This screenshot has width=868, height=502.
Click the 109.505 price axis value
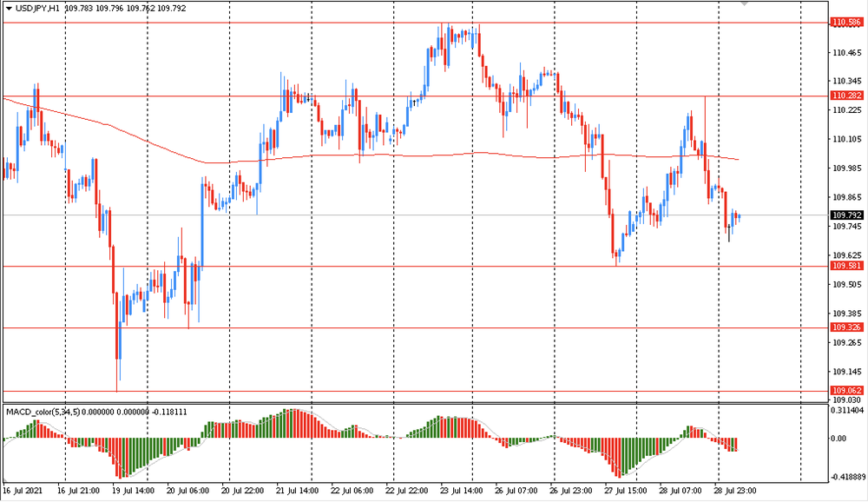point(847,285)
